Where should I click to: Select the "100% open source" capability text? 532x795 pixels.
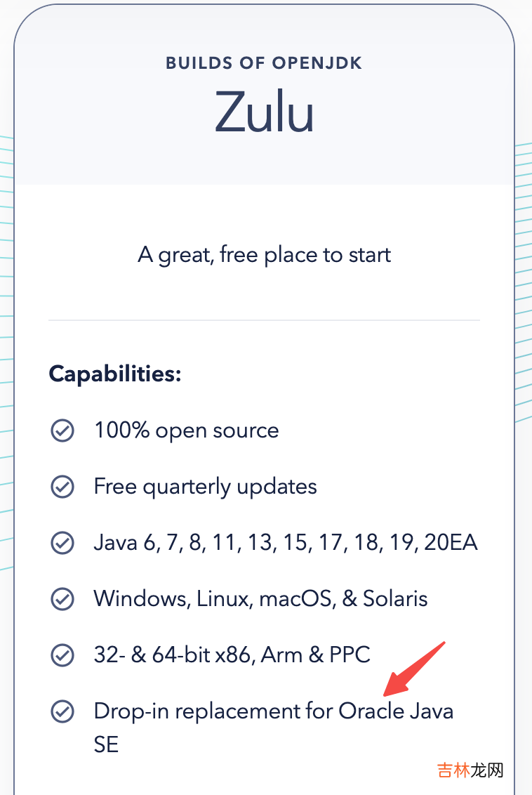[x=186, y=431]
